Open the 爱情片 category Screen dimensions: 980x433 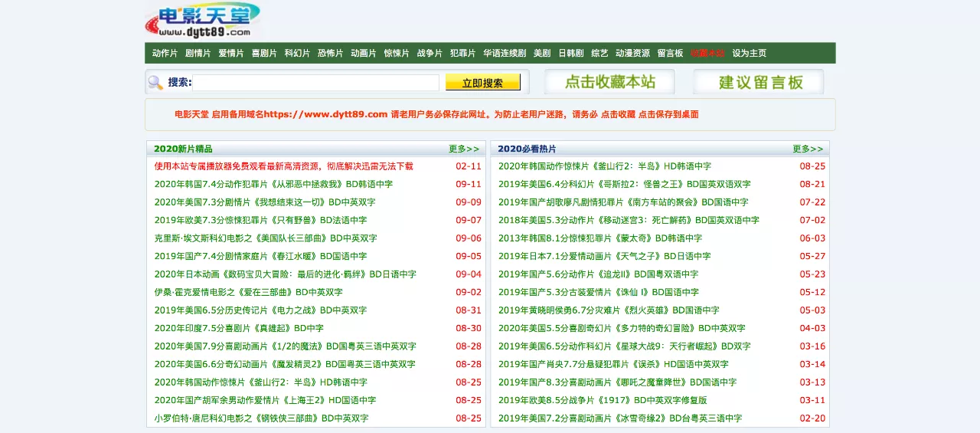[231, 53]
